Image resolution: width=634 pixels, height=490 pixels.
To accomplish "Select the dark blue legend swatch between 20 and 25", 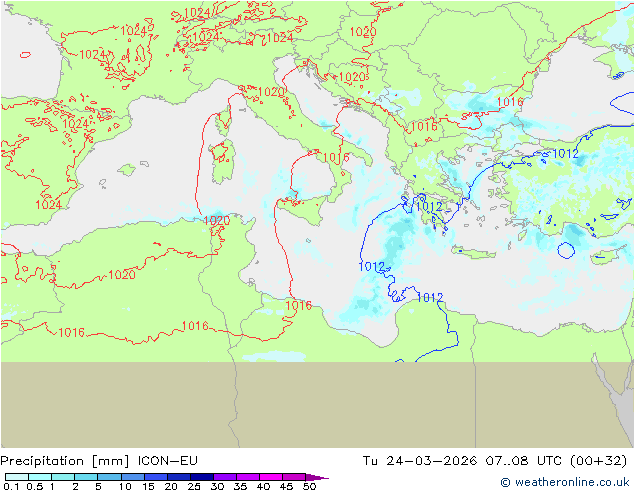I will click(179, 477).
